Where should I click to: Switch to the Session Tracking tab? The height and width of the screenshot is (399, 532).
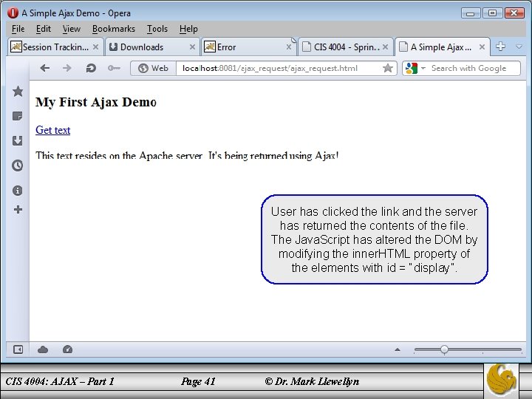coord(55,47)
